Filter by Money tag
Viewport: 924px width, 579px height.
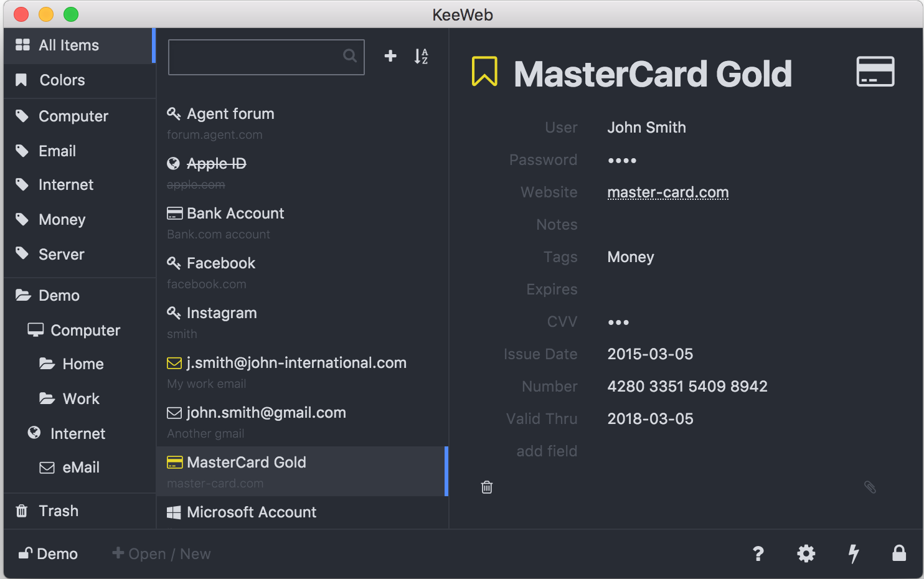tap(80, 219)
